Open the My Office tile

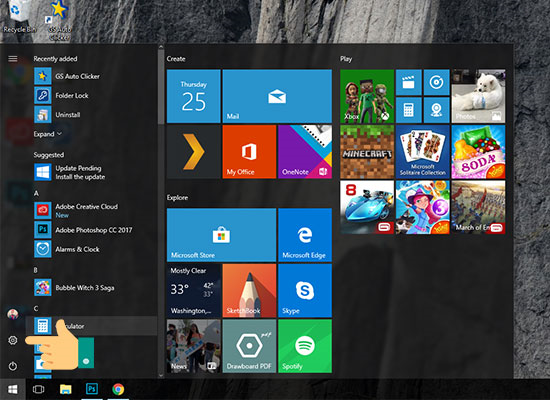(249, 152)
